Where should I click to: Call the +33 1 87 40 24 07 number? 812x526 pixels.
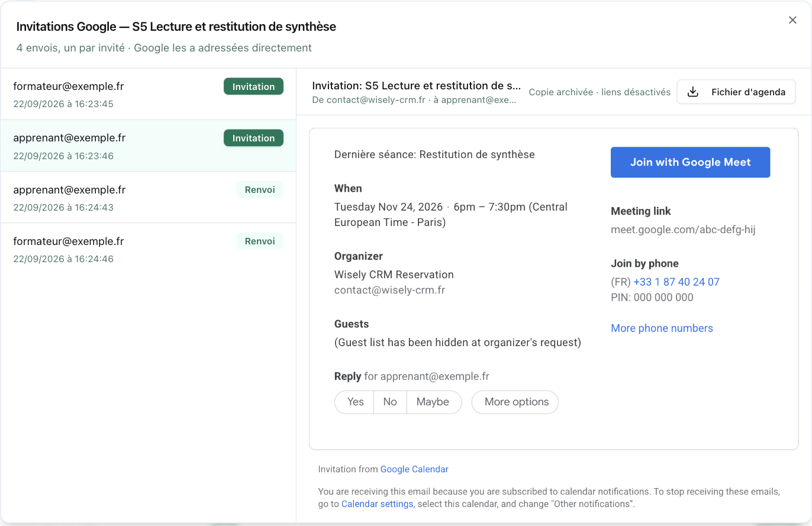[676, 282]
